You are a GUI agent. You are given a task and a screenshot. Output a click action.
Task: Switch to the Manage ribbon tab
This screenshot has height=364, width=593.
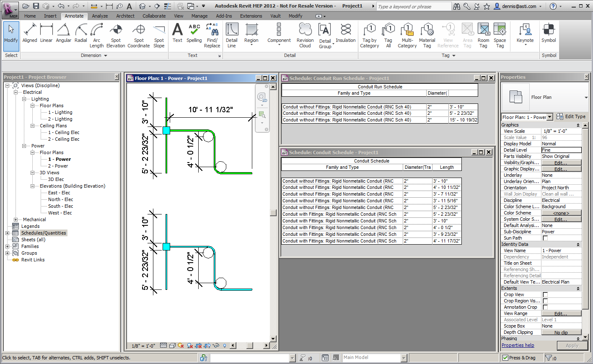tap(199, 16)
